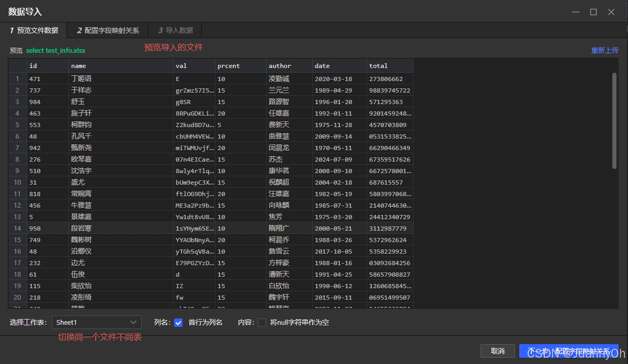The height and width of the screenshot is (364, 628).
Task: Click the next step blue button
Action: 568,351
